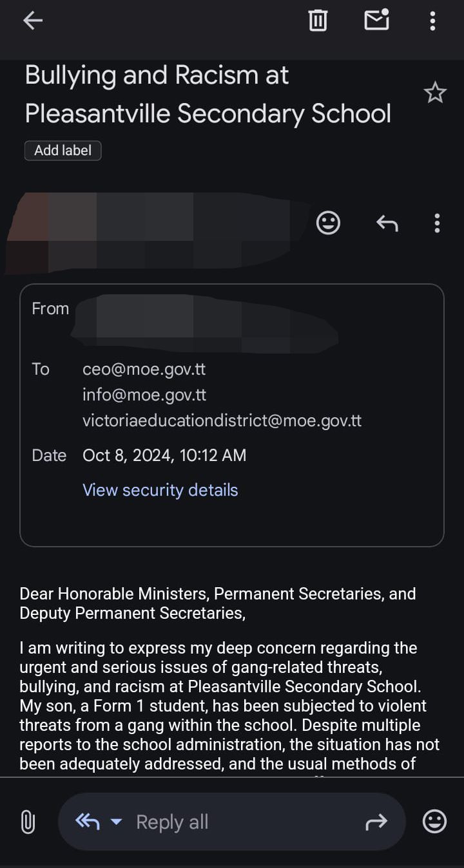Open message three-dot options menu

[x=437, y=223]
